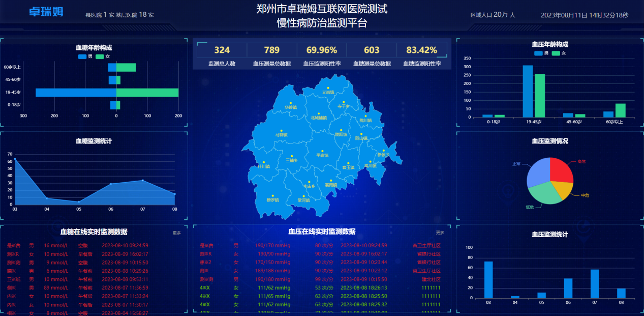644x316 pixels.
Task: Click the 寺子乡 marker dot on the map
Action: pyautogui.click(x=344, y=101)
